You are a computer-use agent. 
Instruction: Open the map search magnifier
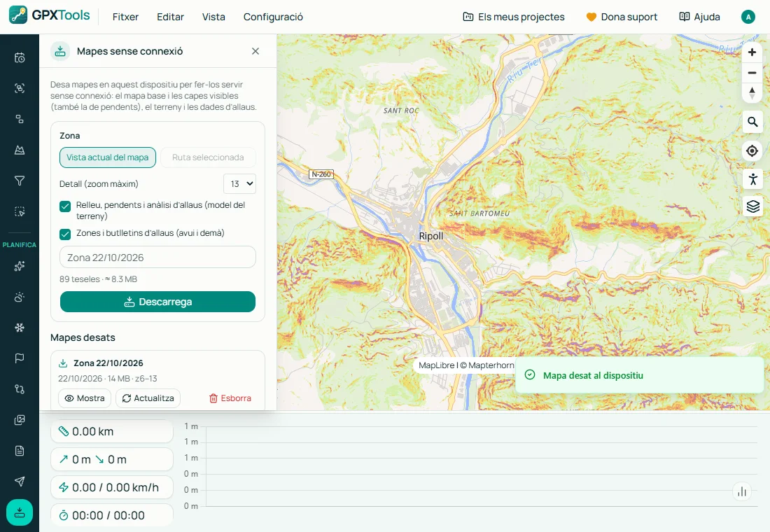[x=752, y=122]
